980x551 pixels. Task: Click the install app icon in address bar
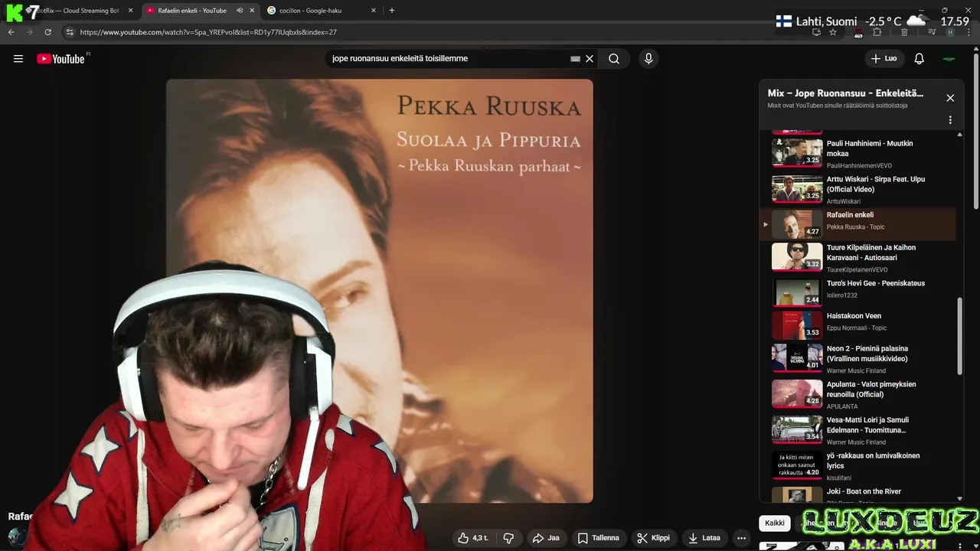pyautogui.click(x=816, y=32)
